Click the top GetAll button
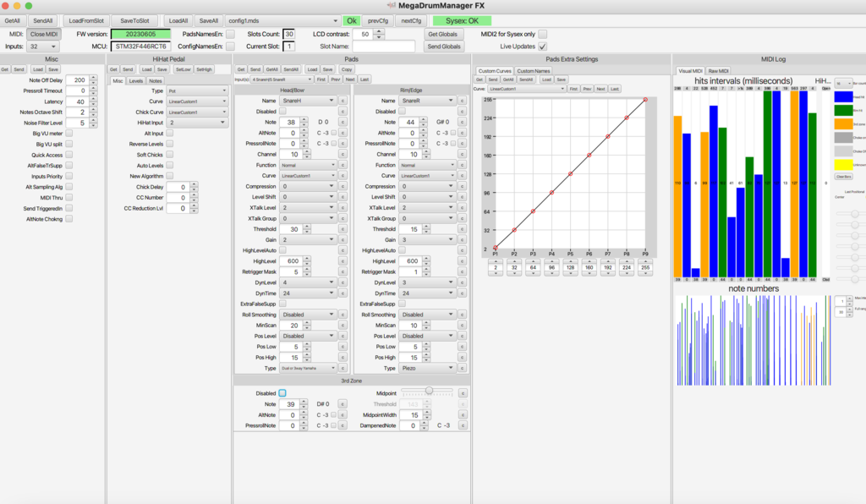This screenshot has width=866, height=504. 12,21
